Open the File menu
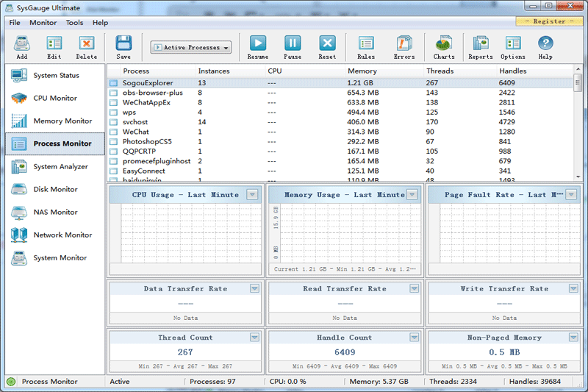The width and height of the screenshot is (588, 392). (x=15, y=23)
